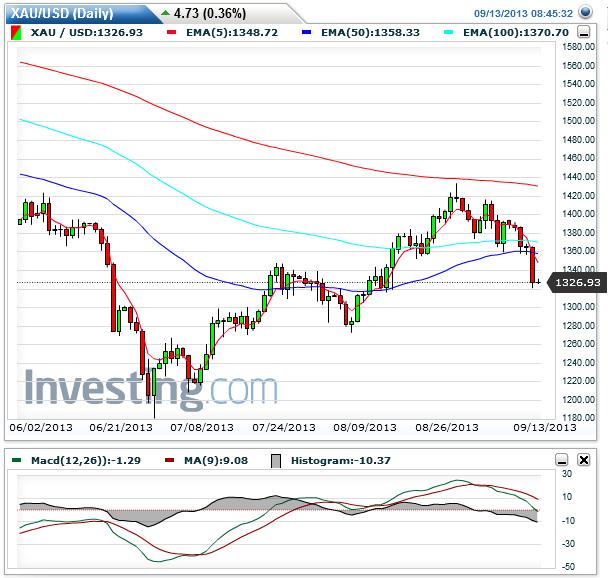The image size is (608, 578).
Task: Click the MA(9):9.08 label
Action: point(216,461)
